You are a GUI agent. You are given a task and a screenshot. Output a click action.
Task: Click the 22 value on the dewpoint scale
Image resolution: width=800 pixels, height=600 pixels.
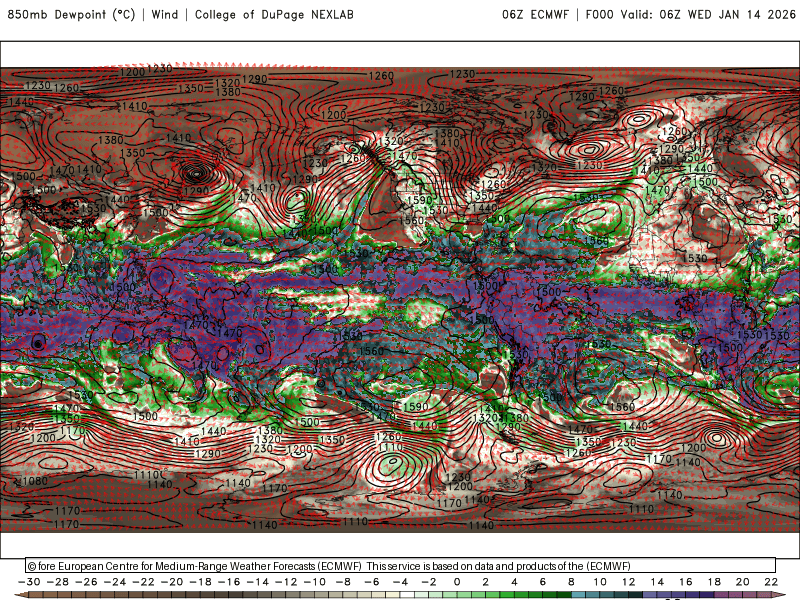771,582
